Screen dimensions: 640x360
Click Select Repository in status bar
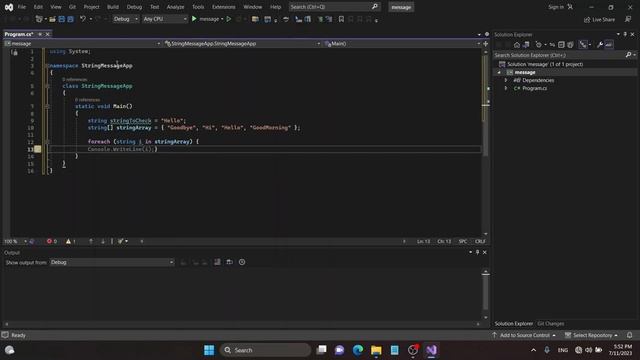pyautogui.click(x=591, y=335)
